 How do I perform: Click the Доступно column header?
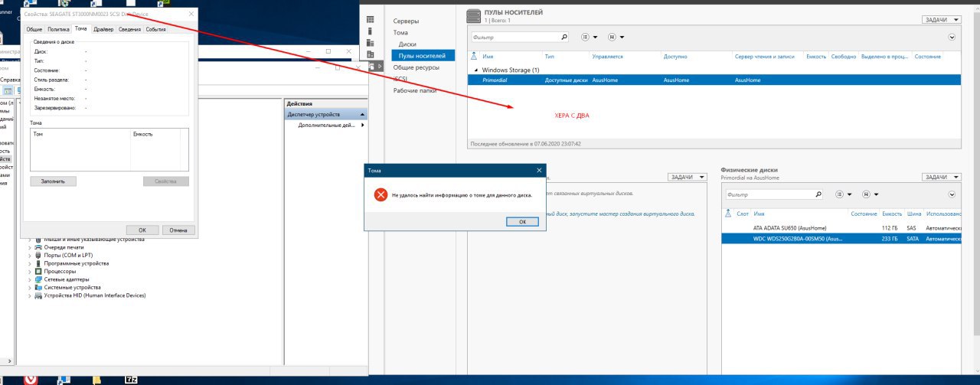point(675,57)
